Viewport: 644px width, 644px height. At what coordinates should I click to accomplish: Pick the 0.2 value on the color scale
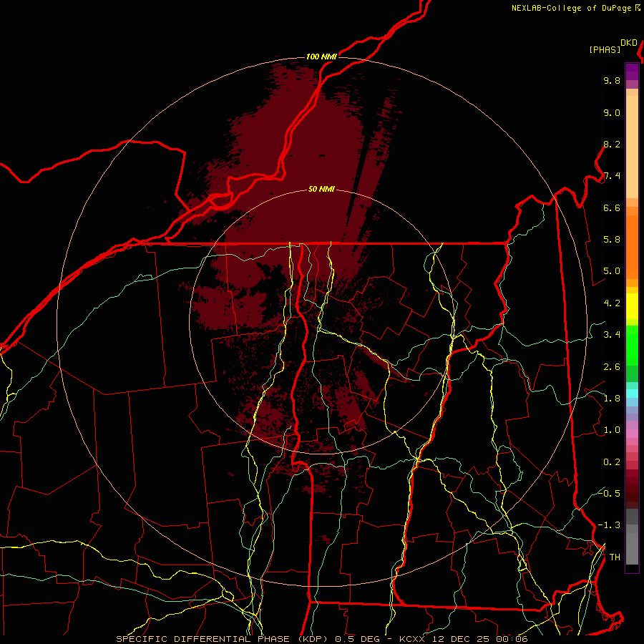(612, 462)
